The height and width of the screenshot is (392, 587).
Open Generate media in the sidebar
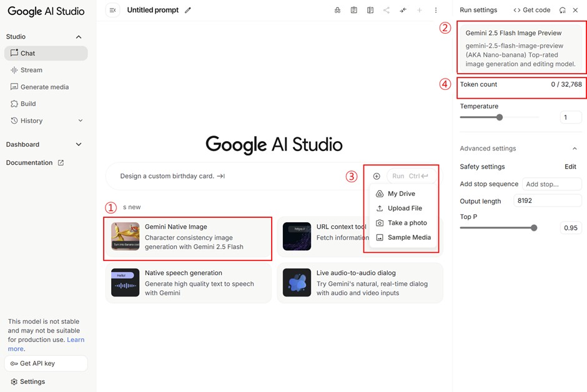click(46, 87)
